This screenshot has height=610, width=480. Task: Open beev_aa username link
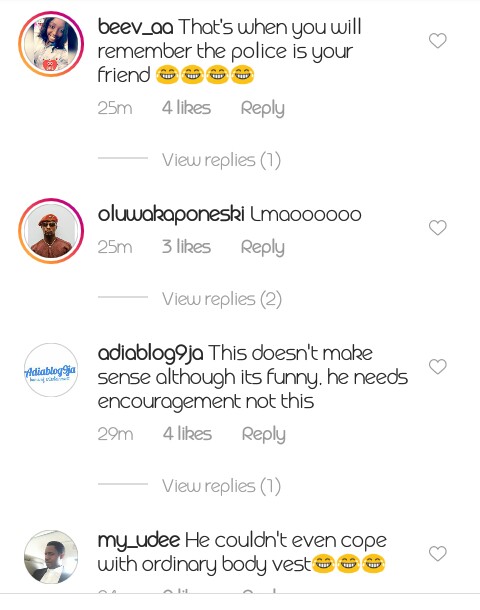coord(135,27)
